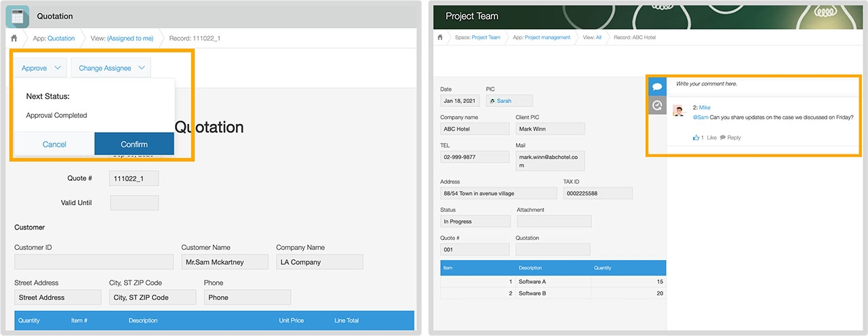
Task: Open the (Assigned to me) view link
Action: click(x=130, y=39)
